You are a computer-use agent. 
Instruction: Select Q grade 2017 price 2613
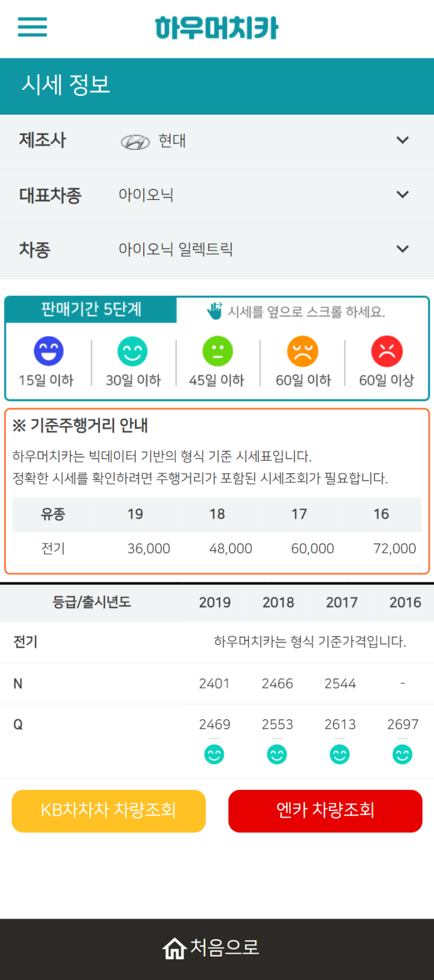(x=340, y=724)
